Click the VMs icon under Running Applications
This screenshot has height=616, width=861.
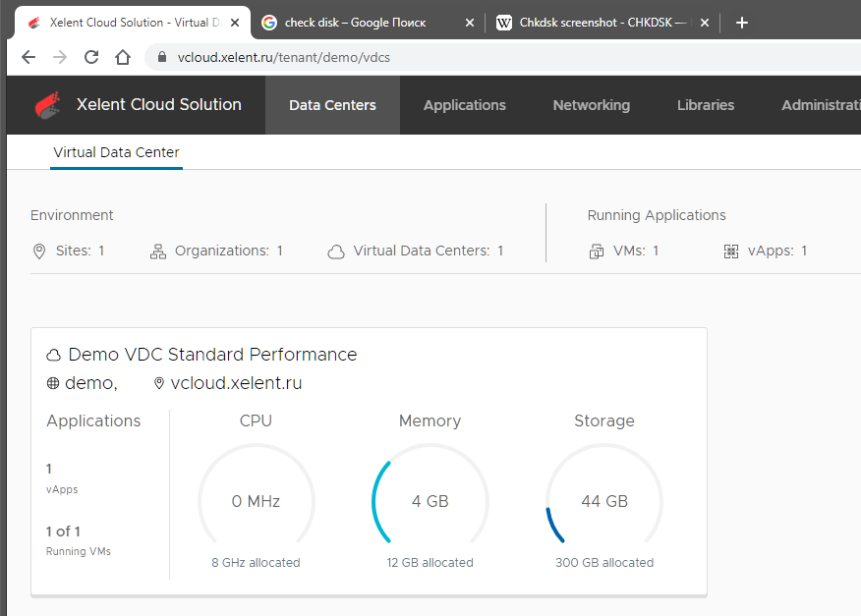click(x=597, y=252)
